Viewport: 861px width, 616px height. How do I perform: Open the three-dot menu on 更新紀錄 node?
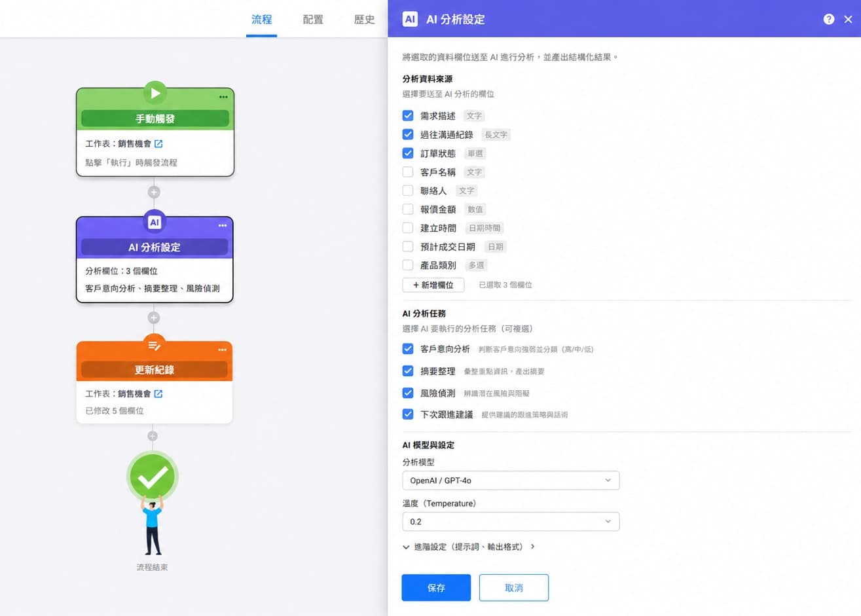tap(223, 350)
